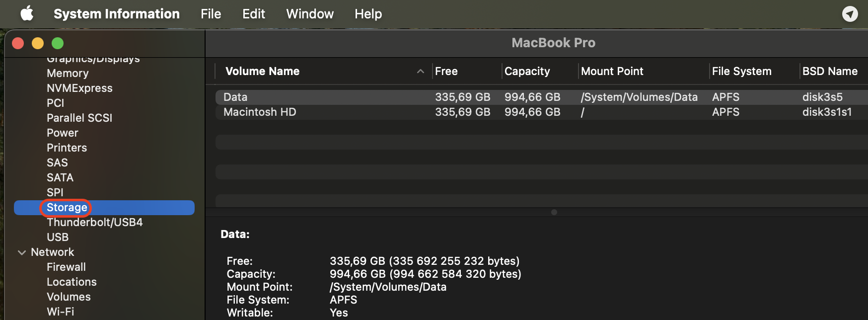Screen dimensions: 868x320
Task: Open the System Information app menu
Action: pos(117,14)
